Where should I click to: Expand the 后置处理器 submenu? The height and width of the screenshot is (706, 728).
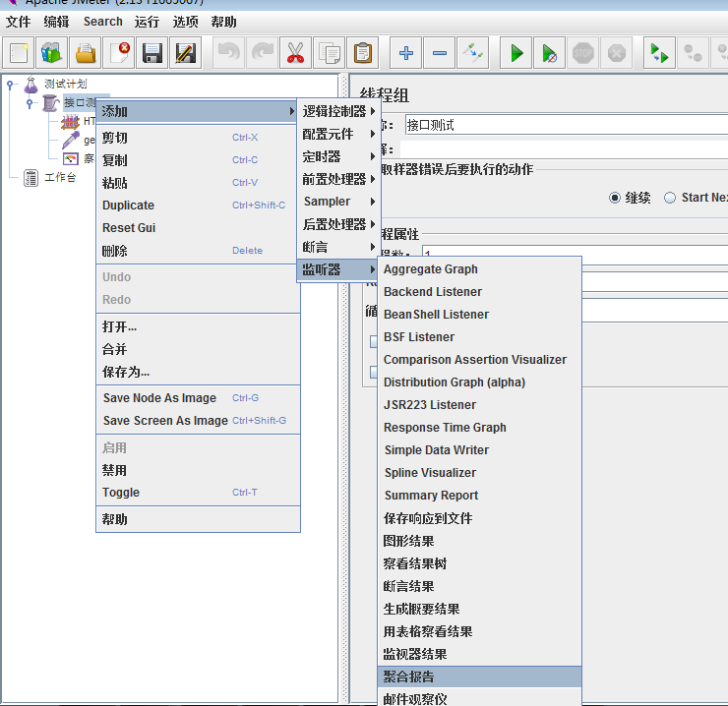pyautogui.click(x=338, y=224)
